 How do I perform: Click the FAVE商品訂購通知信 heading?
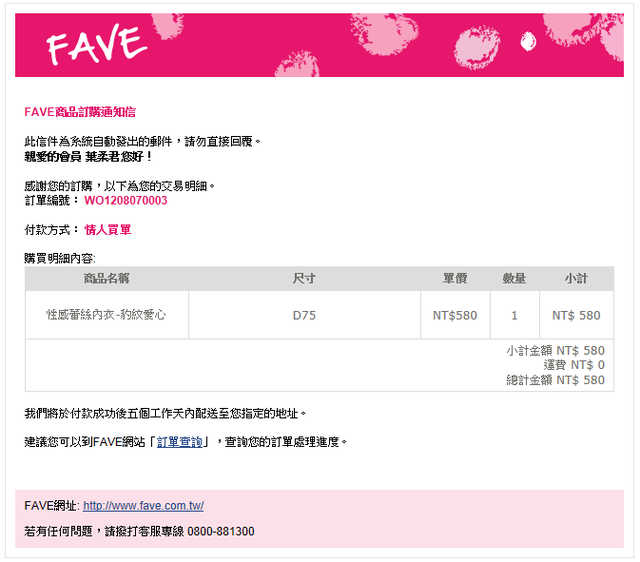point(80,112)
